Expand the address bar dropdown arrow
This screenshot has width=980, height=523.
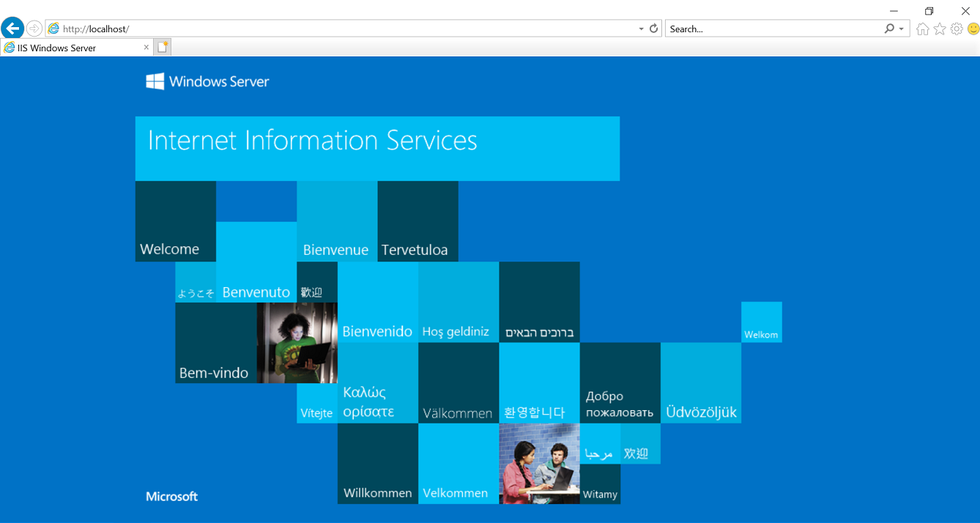tap(641, 29)
